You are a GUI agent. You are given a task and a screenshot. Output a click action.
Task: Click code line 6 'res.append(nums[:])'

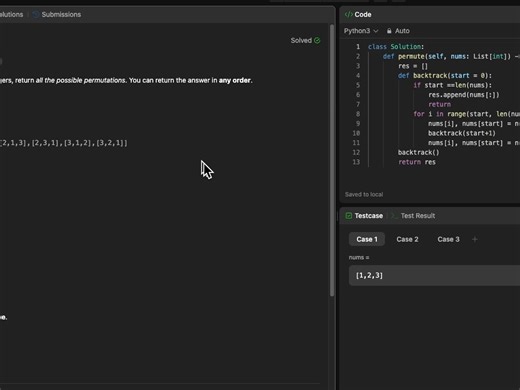464,95
